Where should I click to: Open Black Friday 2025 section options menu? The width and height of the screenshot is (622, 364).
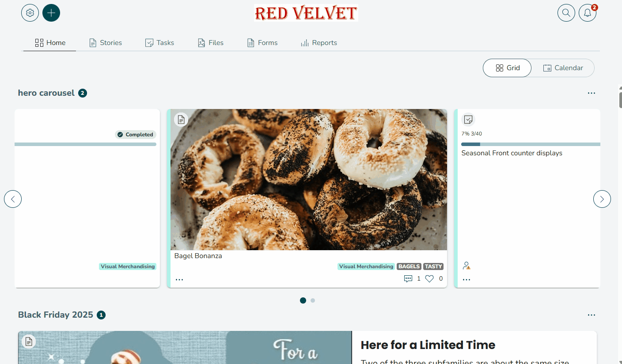point(592,315)
